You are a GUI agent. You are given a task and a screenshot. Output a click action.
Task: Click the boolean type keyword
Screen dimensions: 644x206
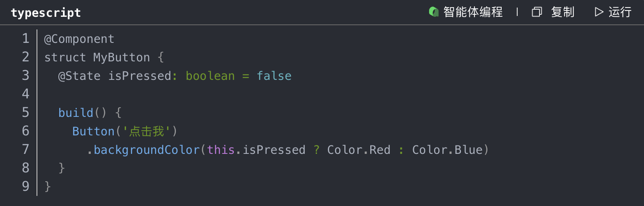pyautogui.click(x=210, y=76)
